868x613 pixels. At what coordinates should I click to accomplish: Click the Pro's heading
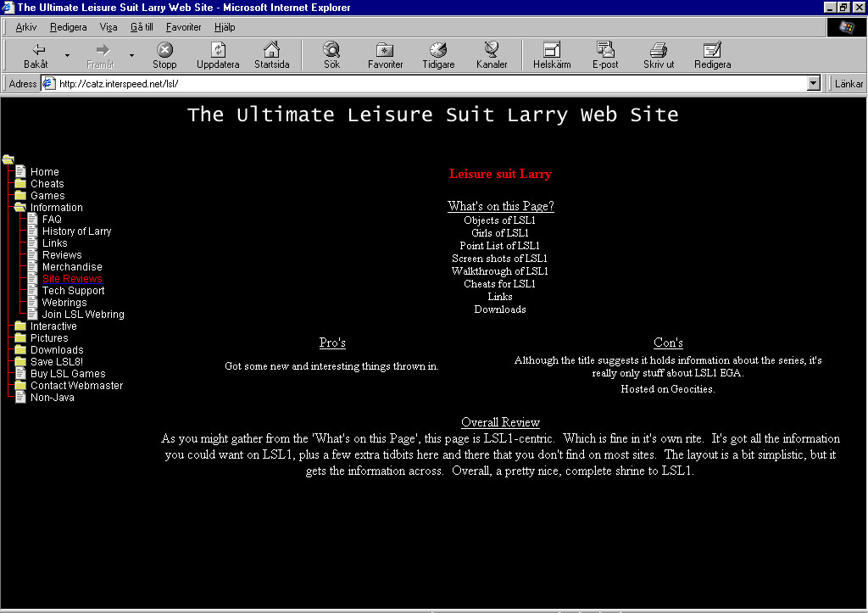pyautogui.click(x=332, y=343)
